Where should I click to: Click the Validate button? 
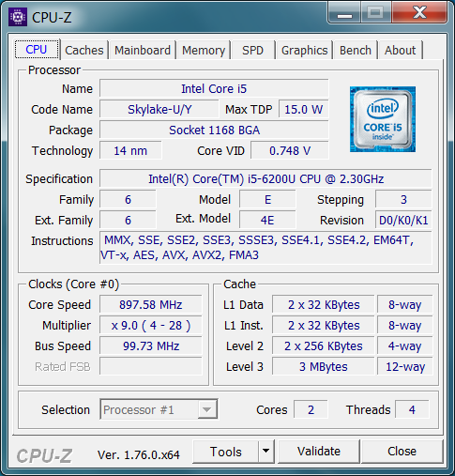tap(319, 452)
